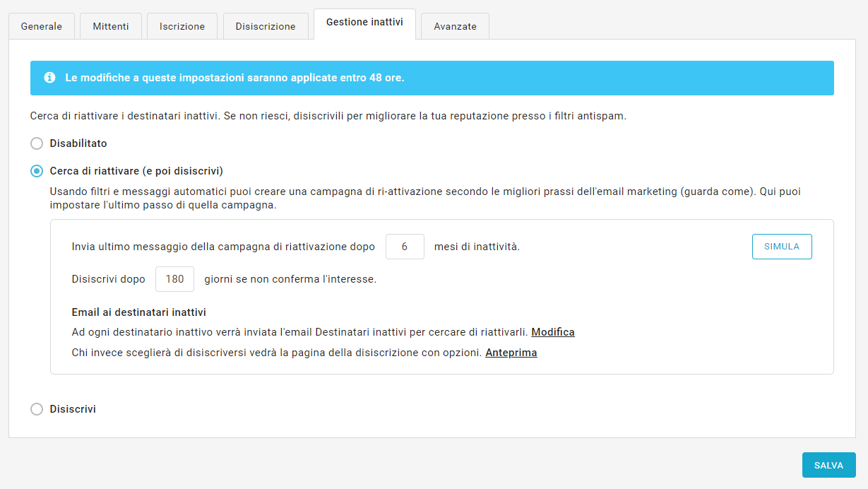Click the info icon in the blue banner

coord(49,78)
